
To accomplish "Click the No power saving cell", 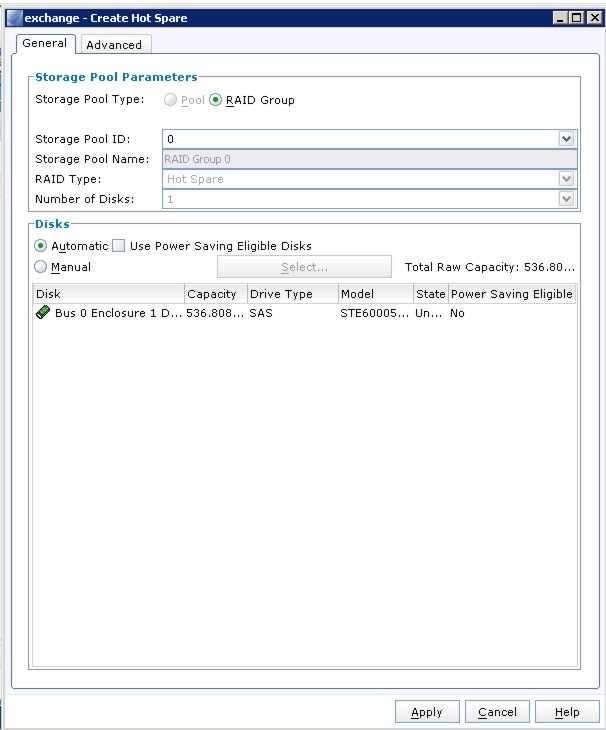I will (457, 313).
